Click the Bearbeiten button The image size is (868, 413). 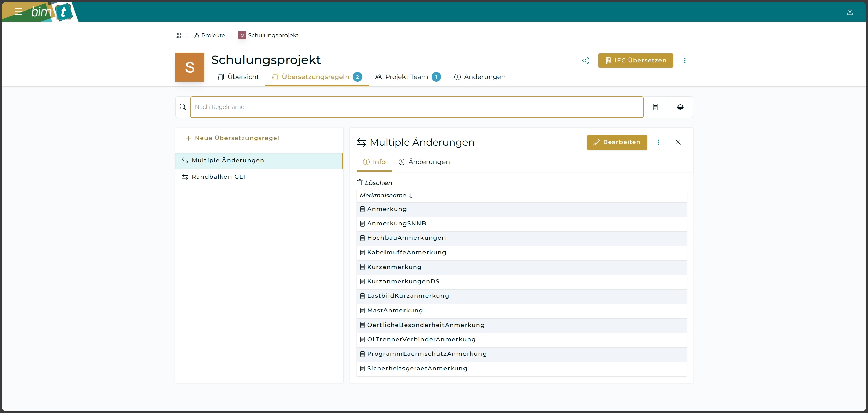(617, 142)
